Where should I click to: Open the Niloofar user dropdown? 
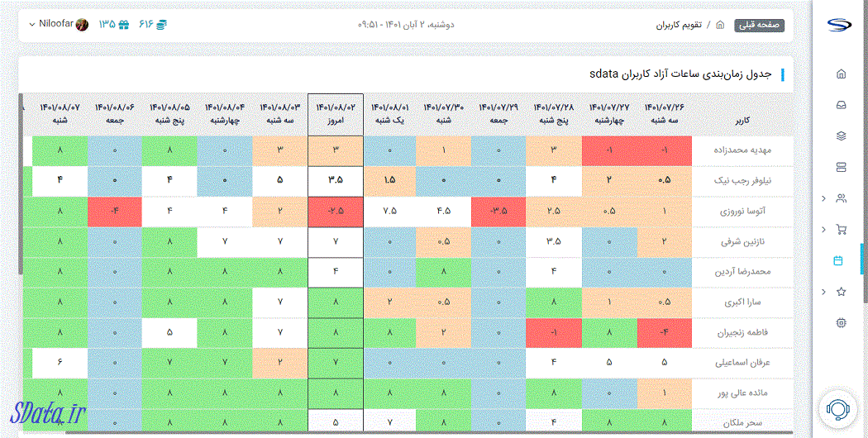(x=58, y=25)
